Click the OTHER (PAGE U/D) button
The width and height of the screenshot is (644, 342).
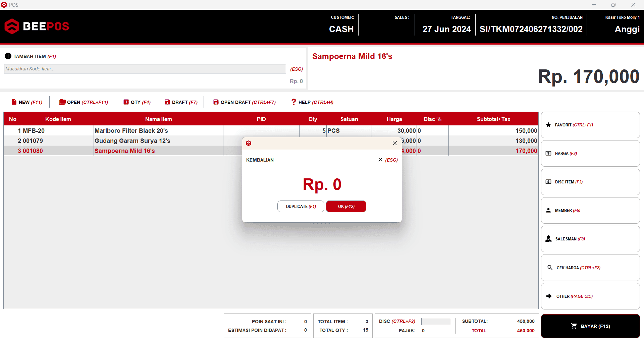coord(590,296)
